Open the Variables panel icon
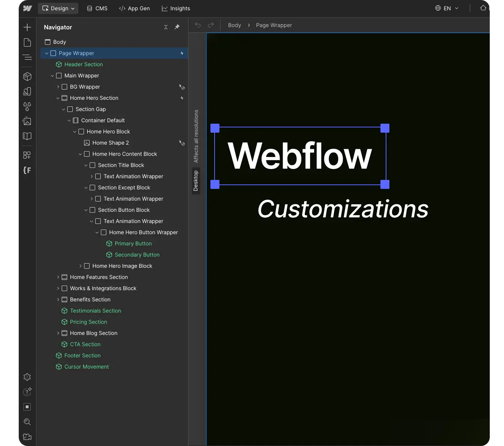504x446 pixels. tap(27, 91)
